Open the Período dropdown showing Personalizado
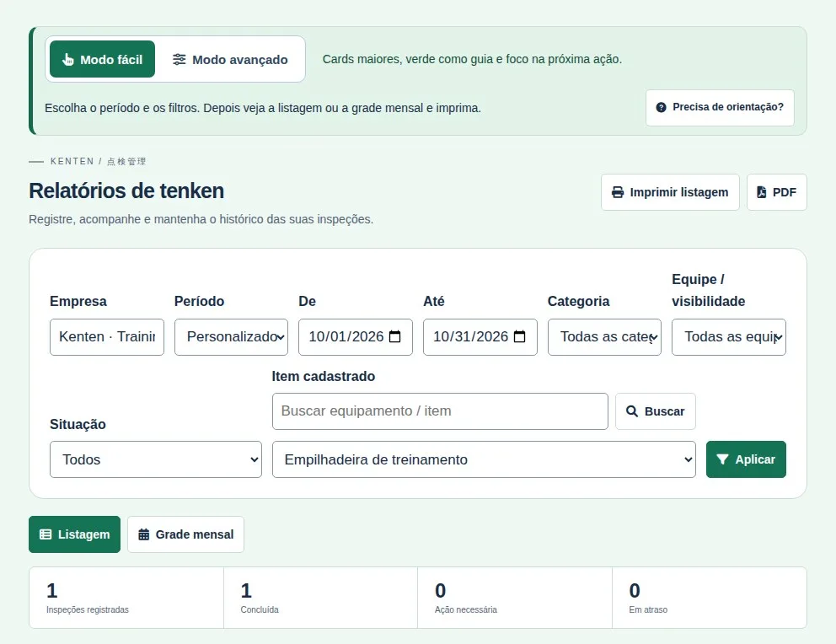This screenshot has width=836, height=644. pyautogui.click(x=232, y=337)
